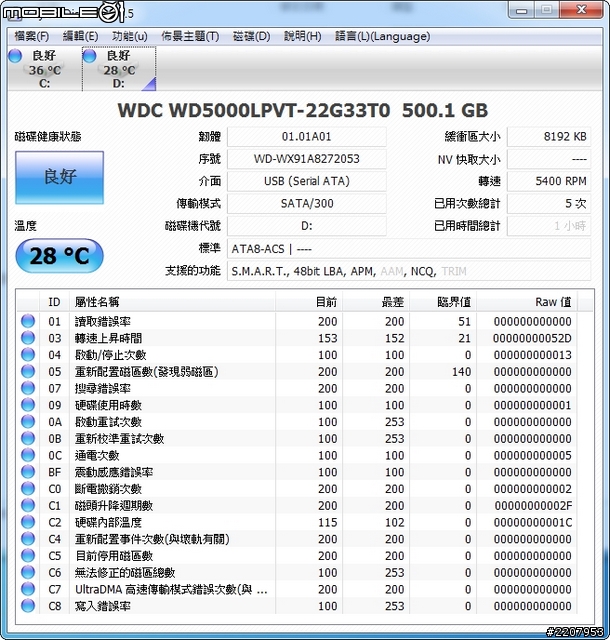Open the 佈景主題(T) menu

click(190, 36)
